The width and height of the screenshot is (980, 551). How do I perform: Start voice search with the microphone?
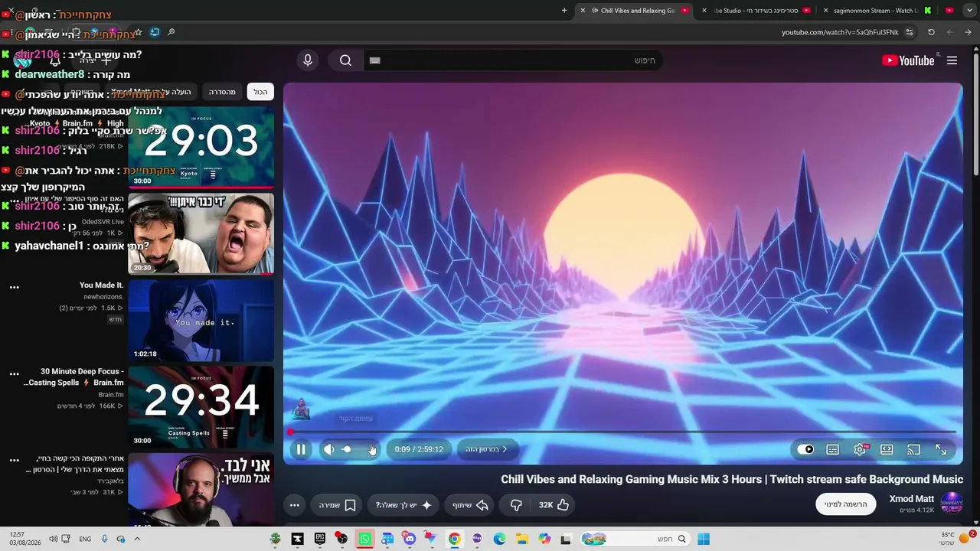tap(308, 60)
